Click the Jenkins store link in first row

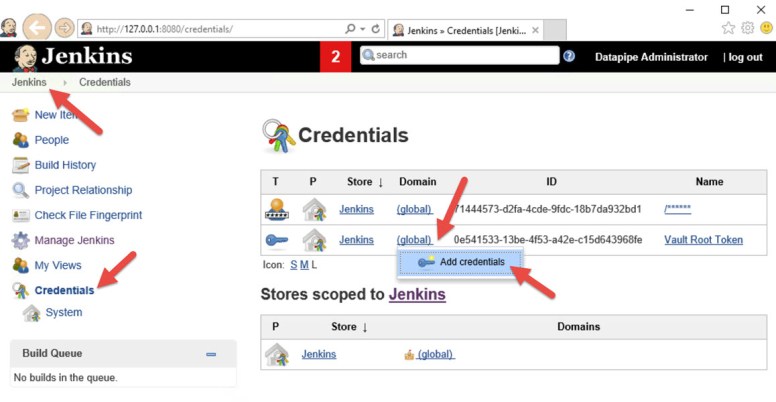point(356,209)
